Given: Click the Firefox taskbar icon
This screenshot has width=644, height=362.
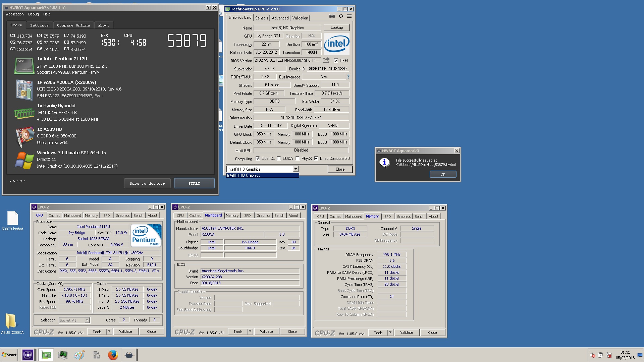Looking at the screenshot, I should tap(113, 355).
